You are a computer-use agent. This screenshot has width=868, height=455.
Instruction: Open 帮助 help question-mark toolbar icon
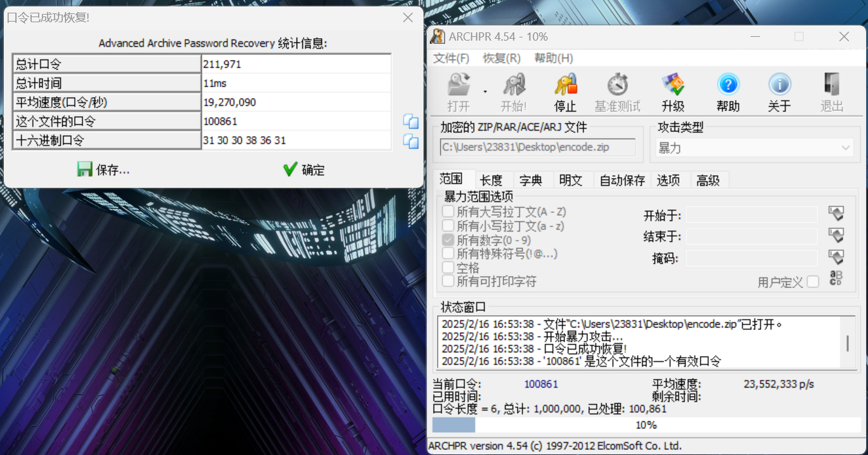click(728, 84)
